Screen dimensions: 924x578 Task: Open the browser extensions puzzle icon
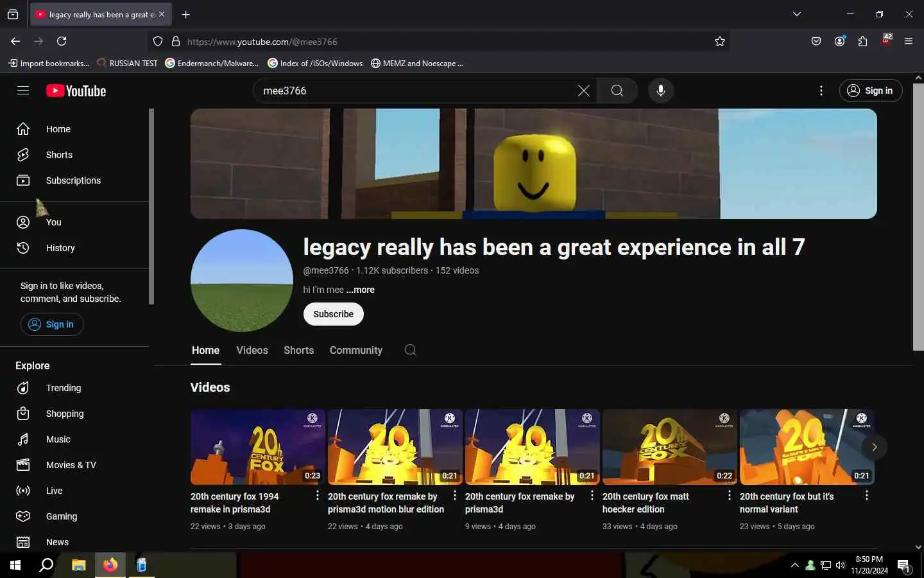point(862,41)
